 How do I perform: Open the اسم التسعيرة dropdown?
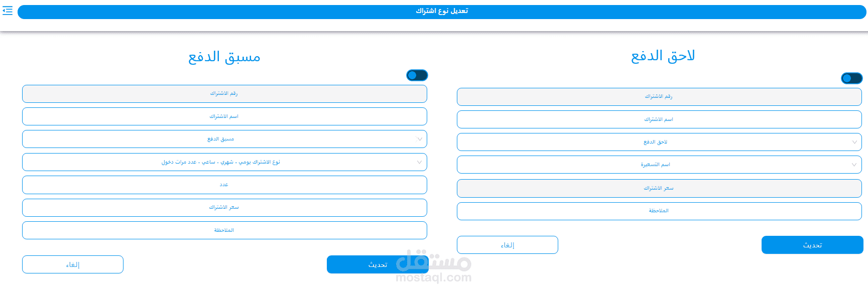pyautogui.click(x=659, y=165)
